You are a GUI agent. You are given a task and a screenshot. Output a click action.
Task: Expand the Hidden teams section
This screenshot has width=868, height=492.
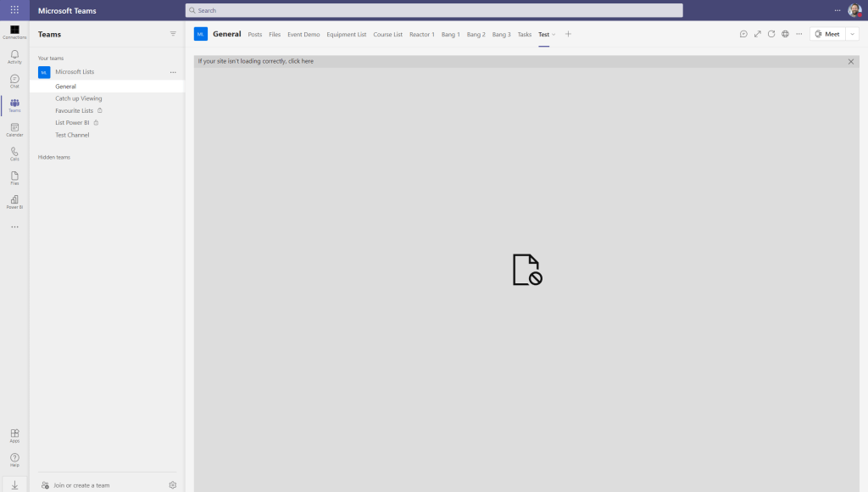[54, 157]
